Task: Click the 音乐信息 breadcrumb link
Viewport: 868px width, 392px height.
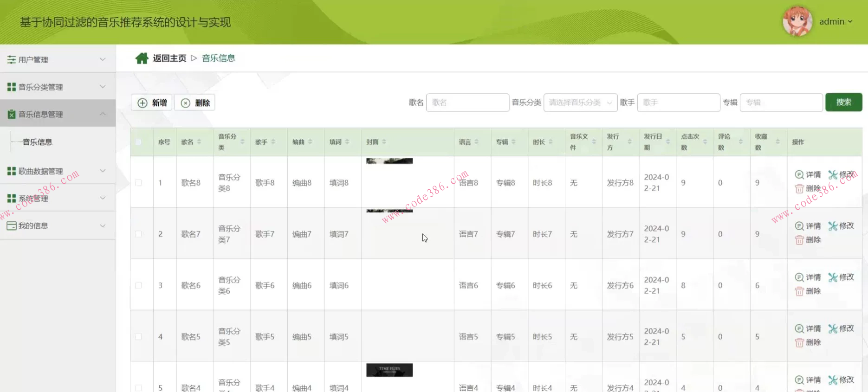Action: pos(218,58)
